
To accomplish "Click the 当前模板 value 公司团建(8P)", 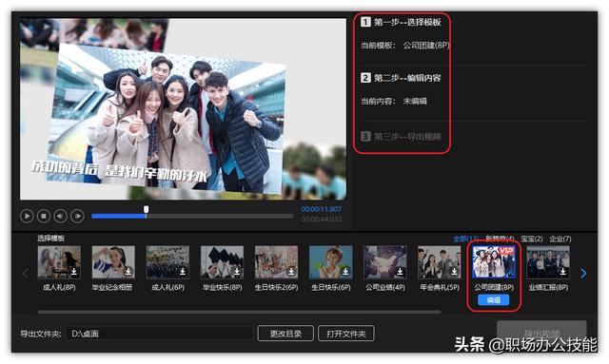I will click(x=426, y=46).
